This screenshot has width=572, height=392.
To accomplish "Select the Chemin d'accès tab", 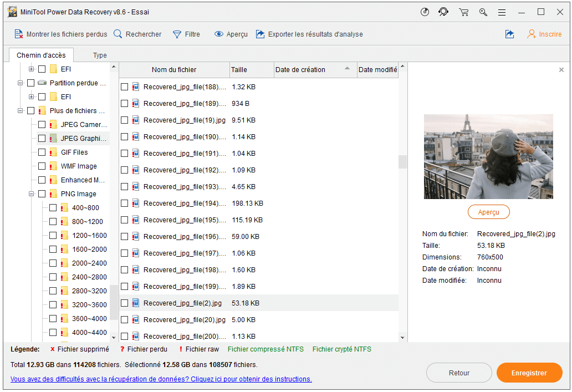I will (x=41, y=55).
